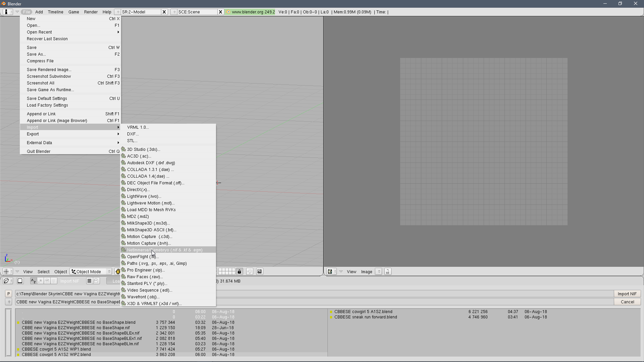644x362 pixels.
Task: Toggle alphabetical sort (A-Z) in file browser
Action: pos(33,281)
